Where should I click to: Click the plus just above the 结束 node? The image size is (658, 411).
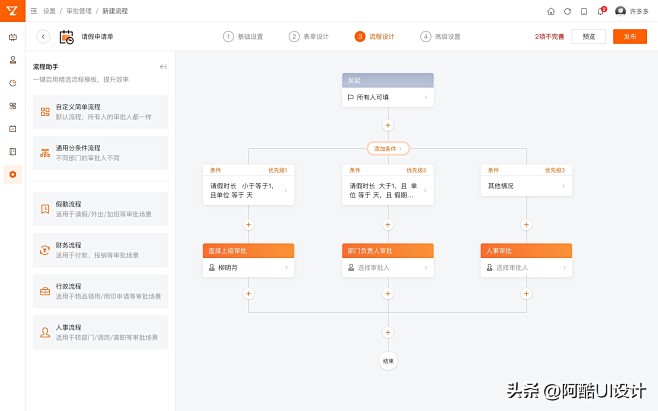[x=388, y=332]
